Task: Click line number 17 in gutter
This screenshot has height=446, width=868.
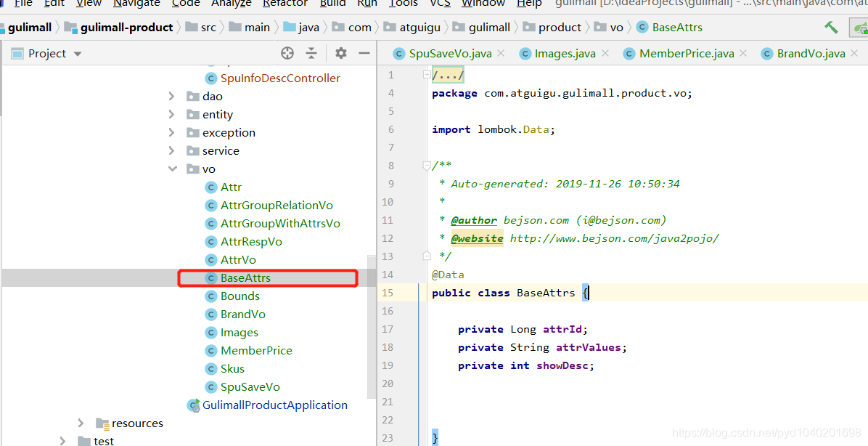Action: click(x=388, y=329)
